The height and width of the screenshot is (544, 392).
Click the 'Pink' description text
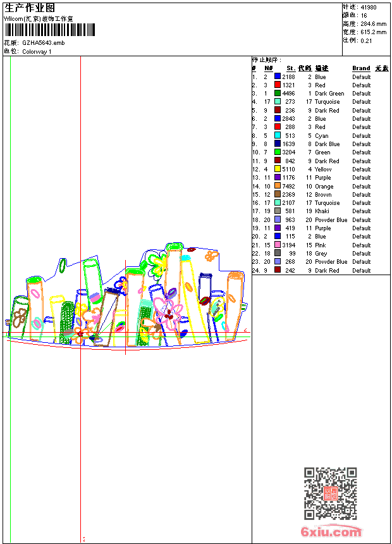pyautogui.click(x=320, y=245)
